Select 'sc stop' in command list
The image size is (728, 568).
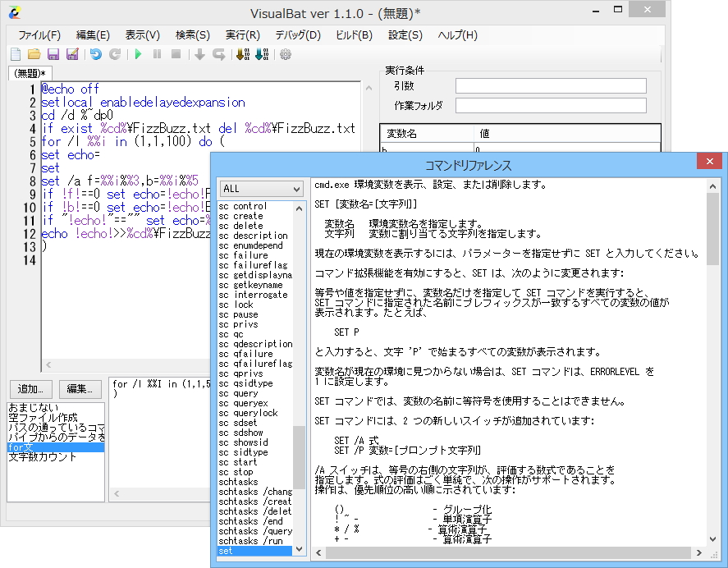point(255,472)
